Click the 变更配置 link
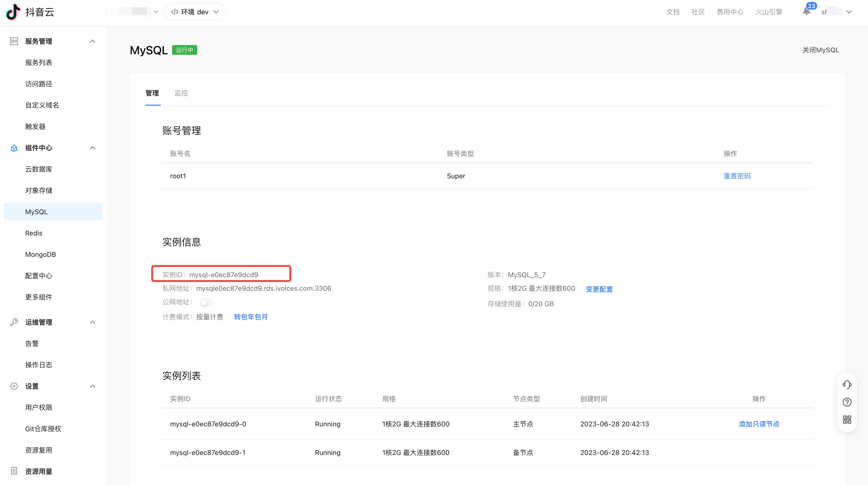Viewport: 868px width, 485px height. [x=599, y=289]
